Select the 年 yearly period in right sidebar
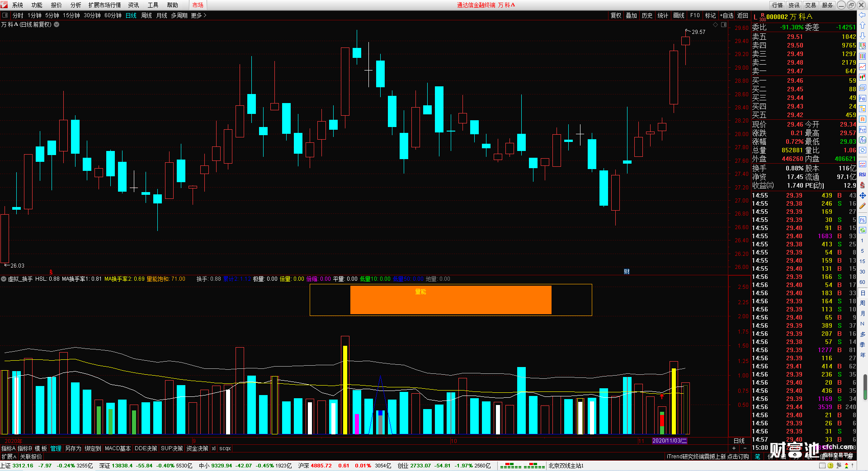 point(862,355)
